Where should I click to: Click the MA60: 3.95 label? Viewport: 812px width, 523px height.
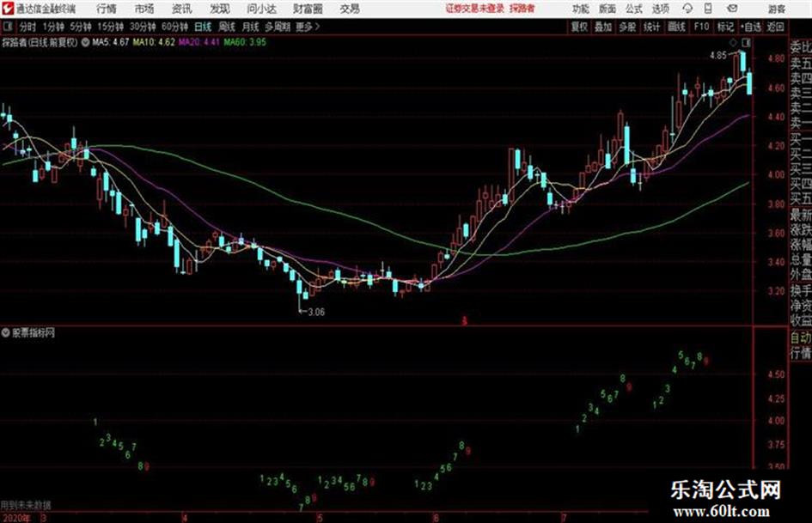coord(245,42)
